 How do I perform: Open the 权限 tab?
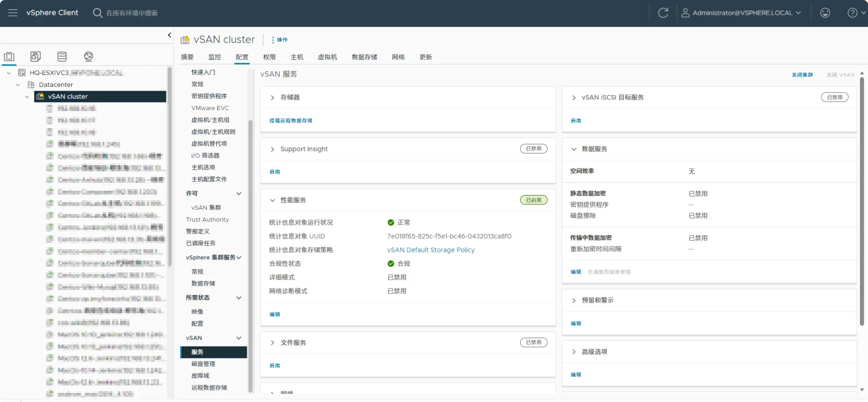pos(270,57)
